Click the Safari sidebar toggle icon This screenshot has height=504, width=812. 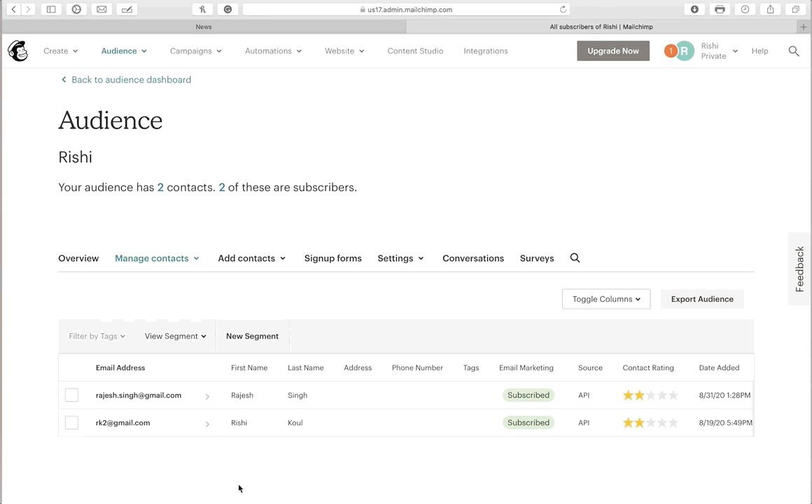pyautogui.click(x=51, y=9)
